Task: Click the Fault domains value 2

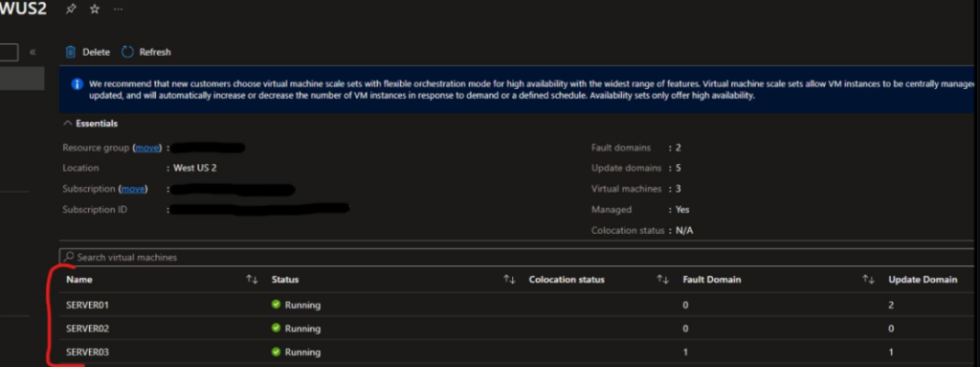Action: click(x=679, y=148)
